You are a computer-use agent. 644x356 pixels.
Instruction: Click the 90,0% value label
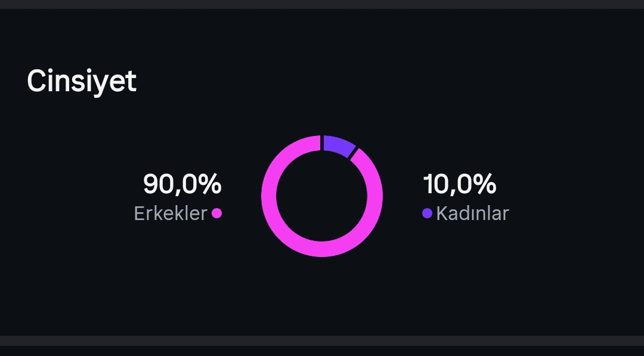coord(182,184)
